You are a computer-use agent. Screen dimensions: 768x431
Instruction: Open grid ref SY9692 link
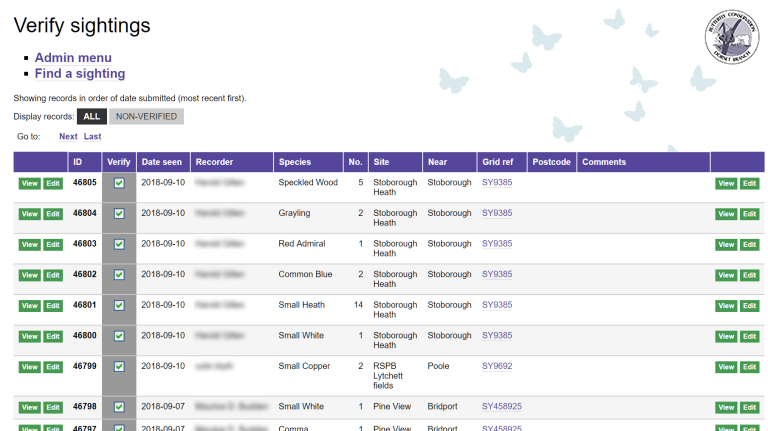(497, 366)
